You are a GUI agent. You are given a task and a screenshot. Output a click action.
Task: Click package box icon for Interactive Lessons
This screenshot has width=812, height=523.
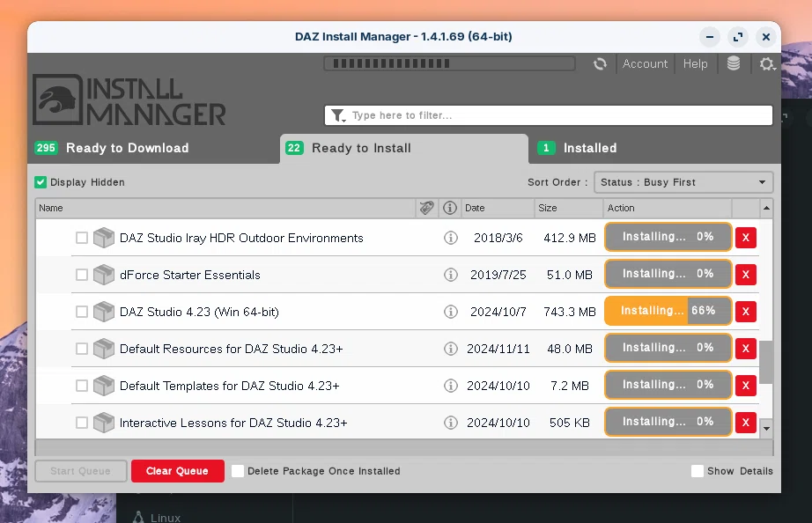tap(104, 423)
